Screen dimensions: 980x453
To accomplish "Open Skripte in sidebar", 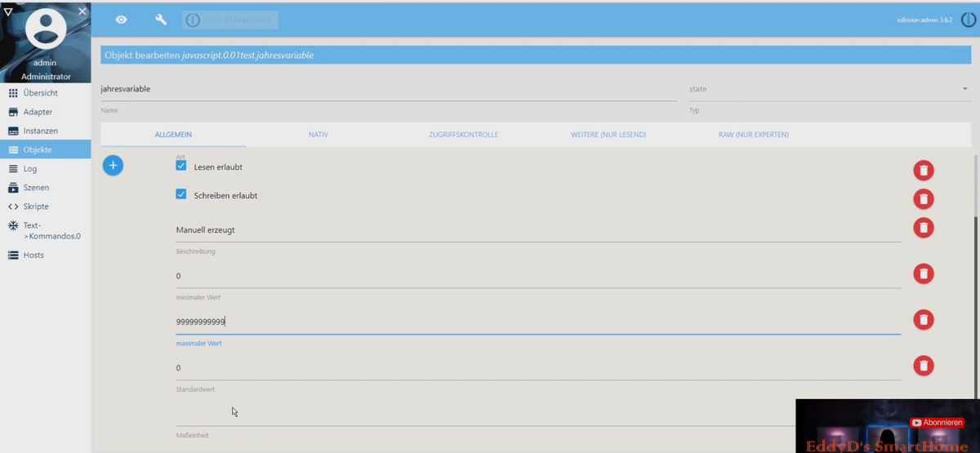I will click(46, 207).
